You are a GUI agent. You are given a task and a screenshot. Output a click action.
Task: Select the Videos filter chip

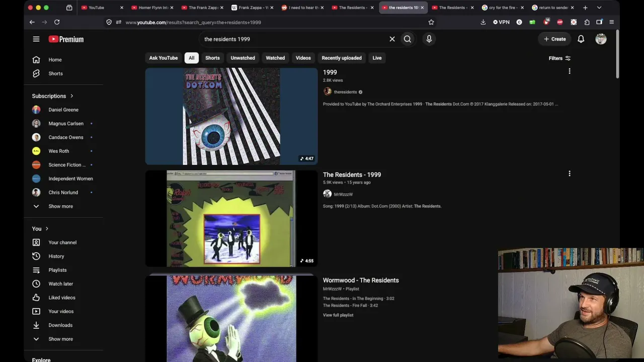click(x=303, y=58)
